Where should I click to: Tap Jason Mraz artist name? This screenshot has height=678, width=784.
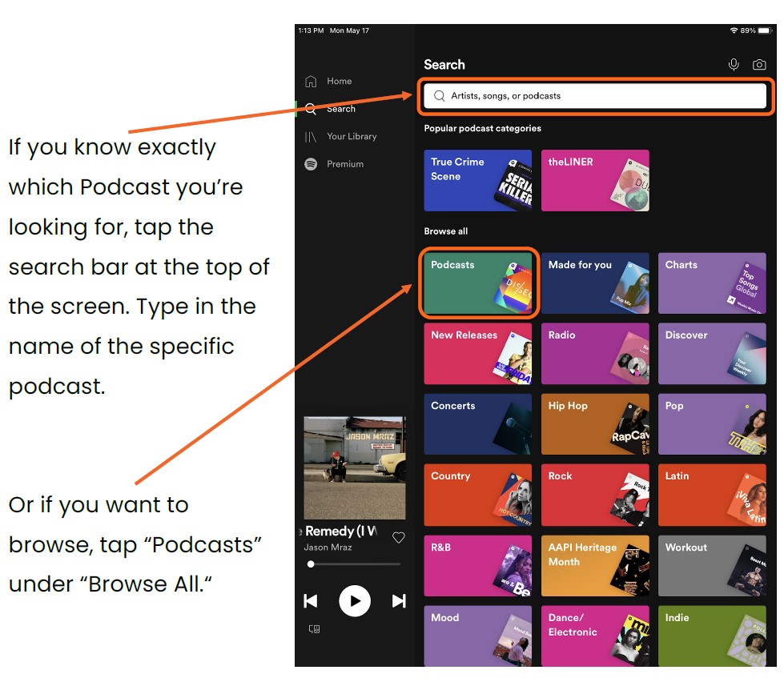(328, 547)
